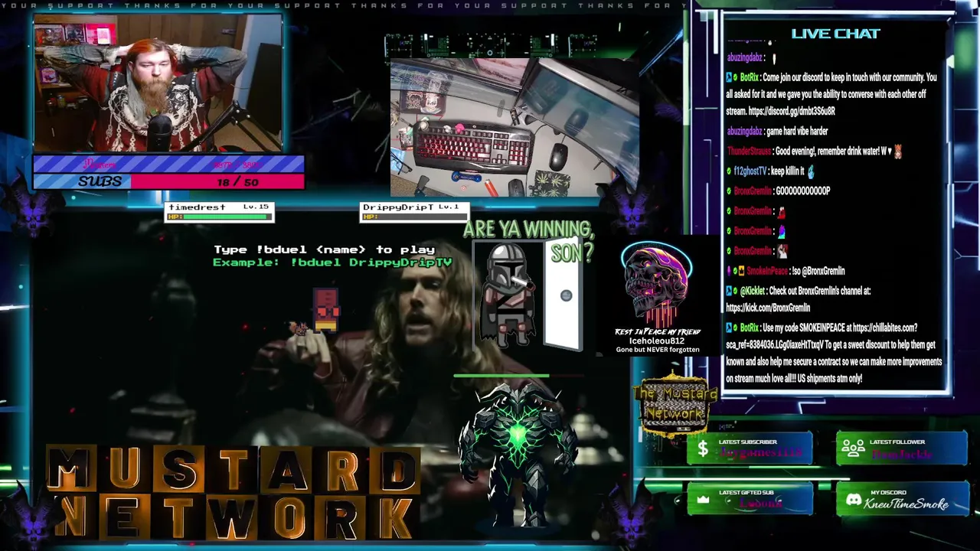980x551 pixels.
Task: Open the discord.gg/dmbt3S6u8R invite link
Action: click(x=792, y=111)
